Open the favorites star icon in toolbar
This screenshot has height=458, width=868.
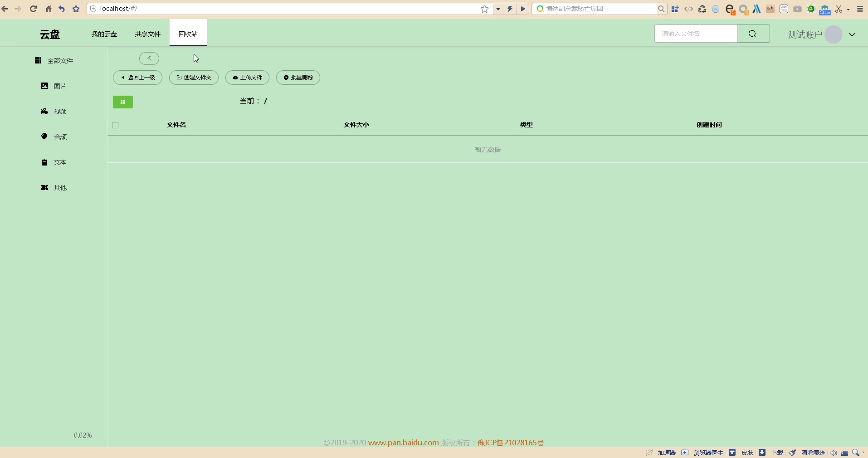[x=76, y=9]
